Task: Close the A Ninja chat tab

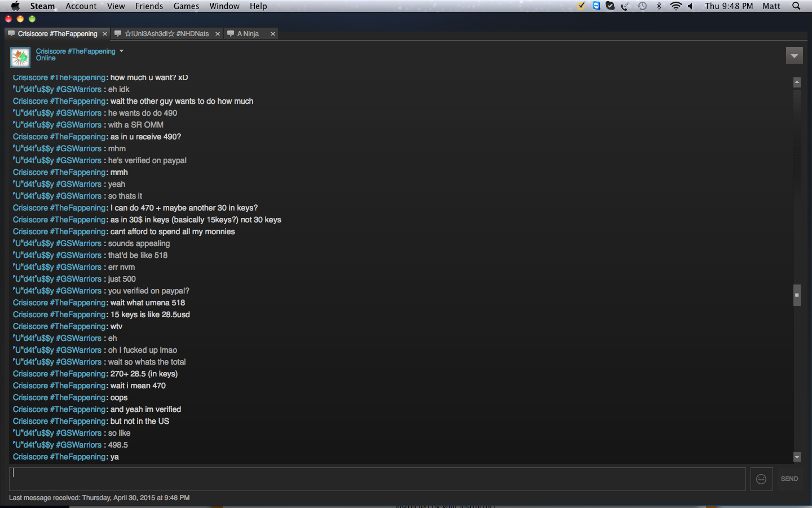Action: (x=273, y=34)
